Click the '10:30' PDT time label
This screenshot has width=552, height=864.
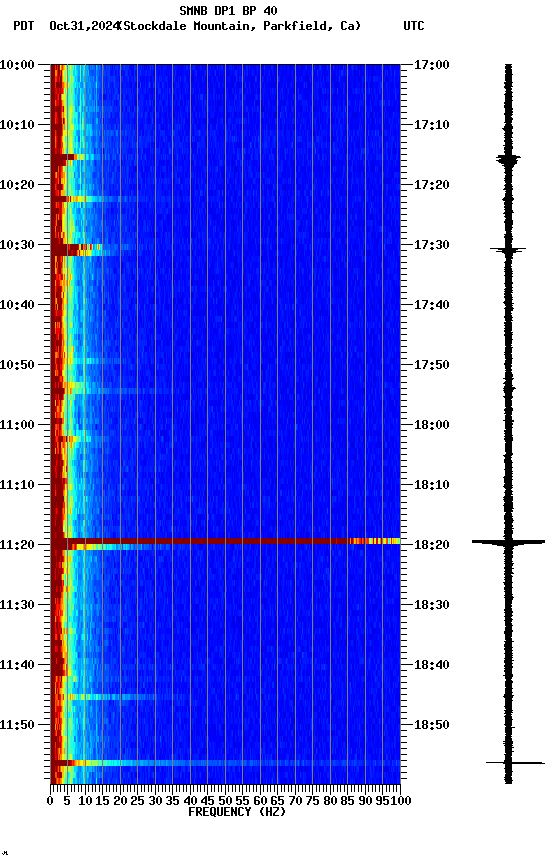coord(17,245)
